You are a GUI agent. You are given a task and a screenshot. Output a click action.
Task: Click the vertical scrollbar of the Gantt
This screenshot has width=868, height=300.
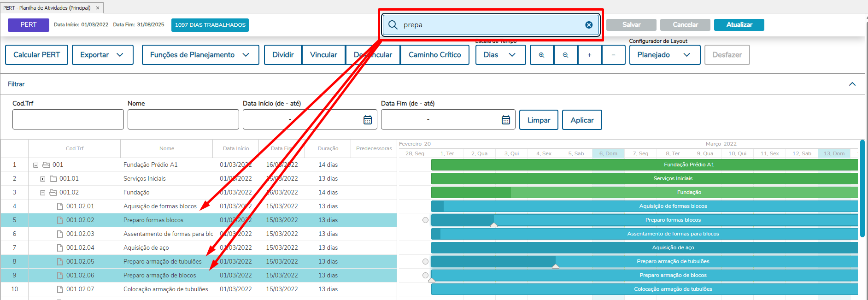[862, 189]
